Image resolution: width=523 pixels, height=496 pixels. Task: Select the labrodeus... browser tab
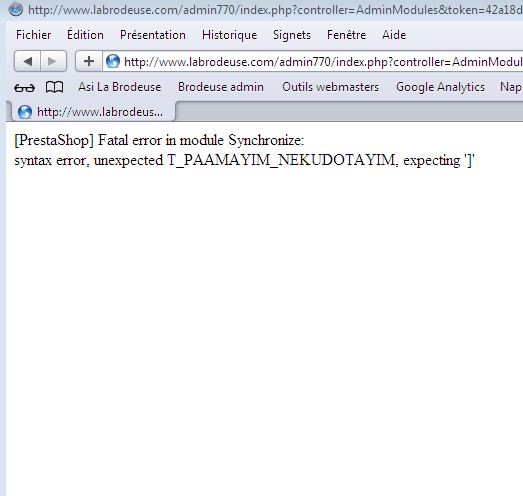tap(93, 112)
